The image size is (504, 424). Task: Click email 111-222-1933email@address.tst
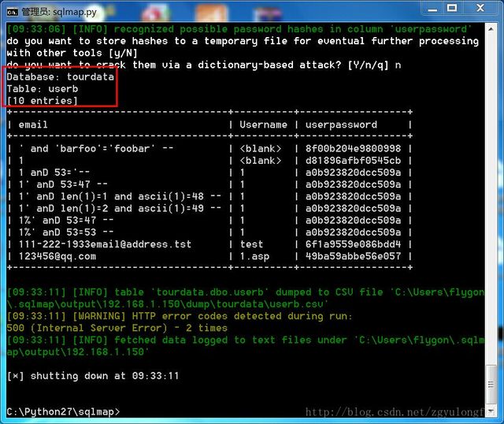105,244
